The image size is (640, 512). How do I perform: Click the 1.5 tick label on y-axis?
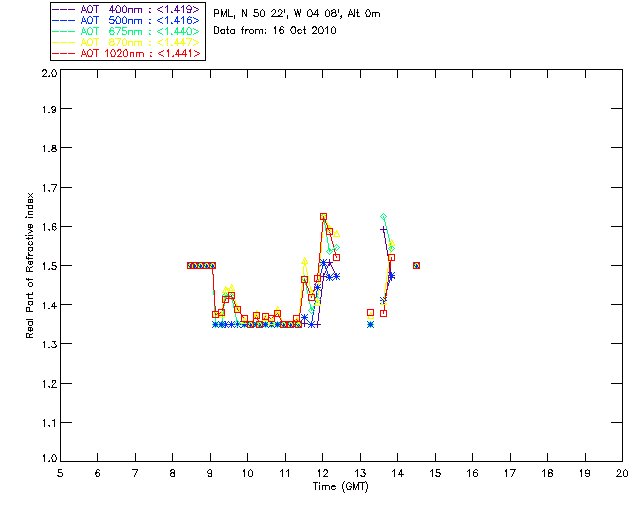click(x=49, y=266)
